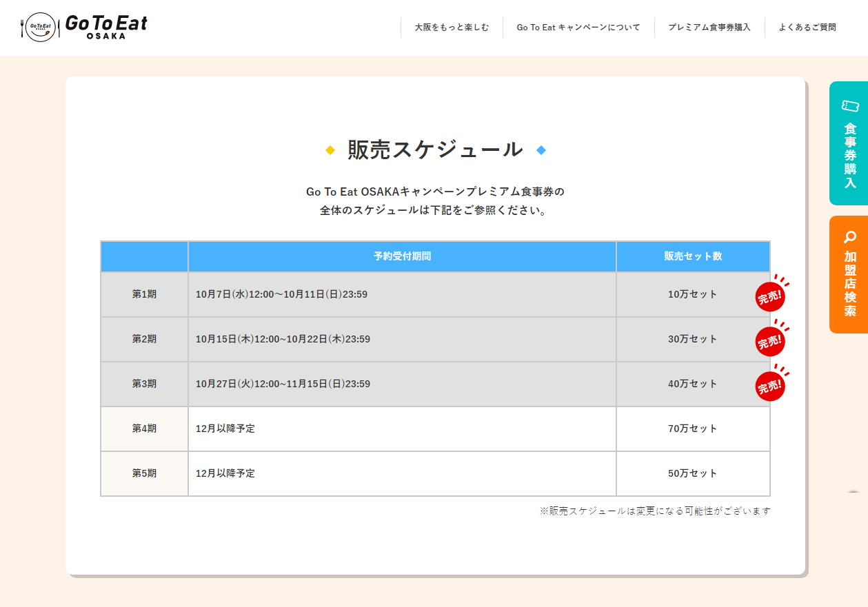This screenshot has width=868, height=607.
Task: Click the magnifier icon on 加盟店検索 tab
Action: 850,237
